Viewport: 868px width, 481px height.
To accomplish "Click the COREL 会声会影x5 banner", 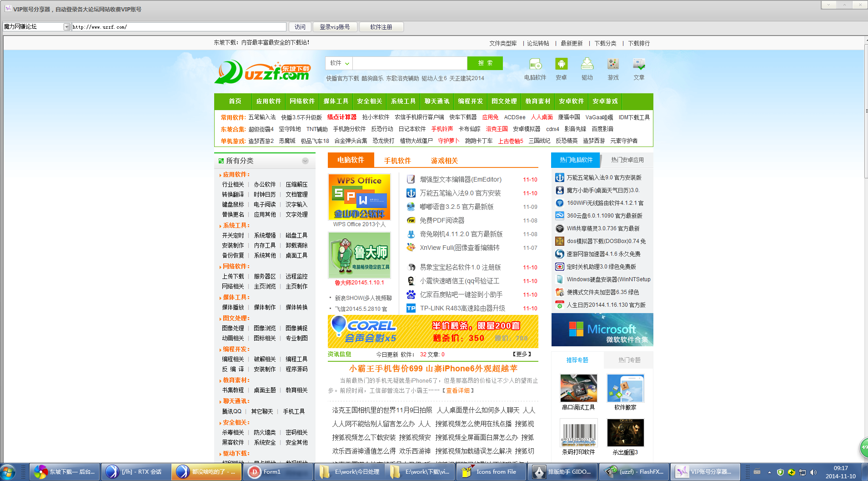I will (433, 331).
